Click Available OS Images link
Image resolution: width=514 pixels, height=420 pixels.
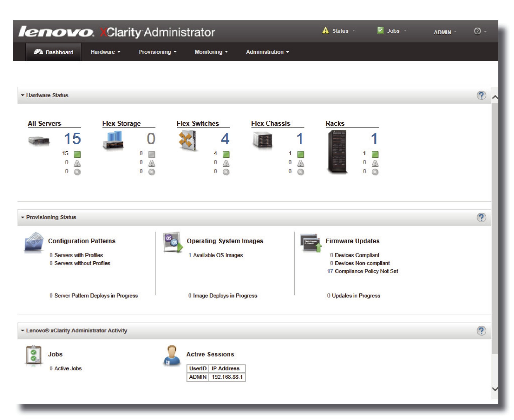coord(215,255)
